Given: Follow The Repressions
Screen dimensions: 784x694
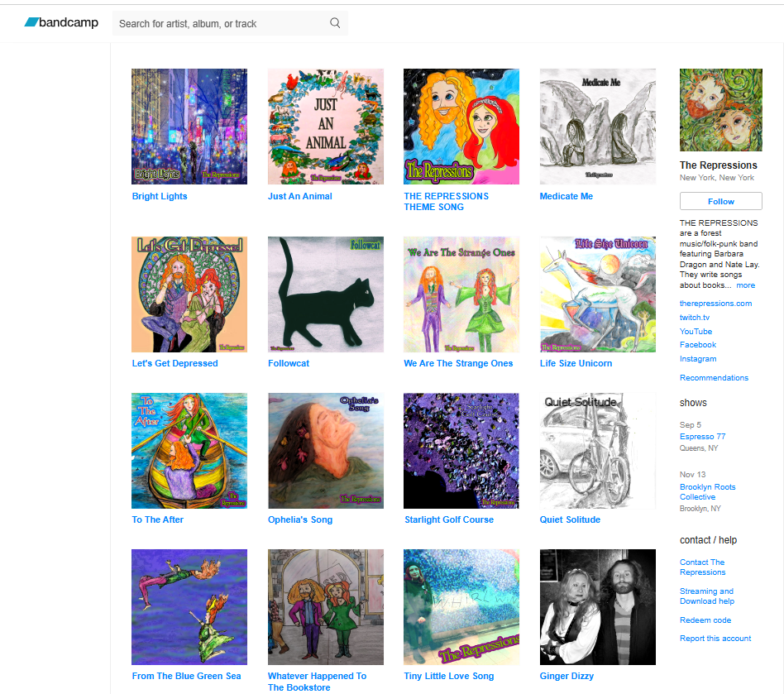Looking at the screenshot, I should [x=721, y=202].
